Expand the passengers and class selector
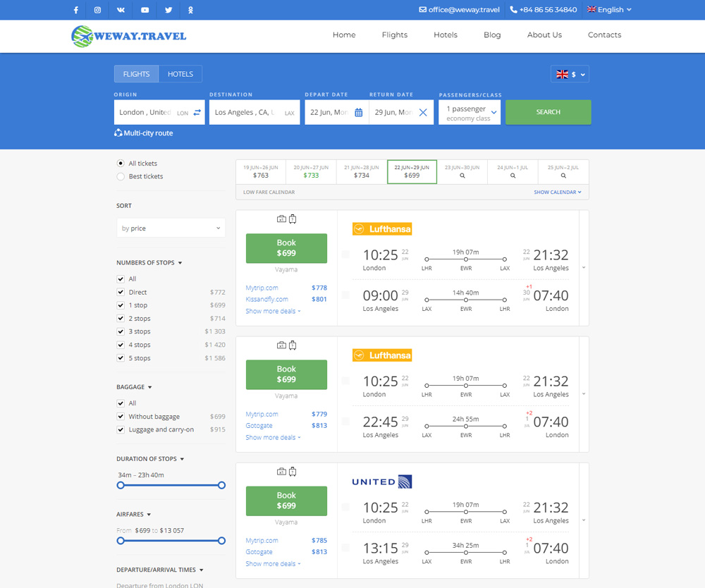 click(470, 113)
